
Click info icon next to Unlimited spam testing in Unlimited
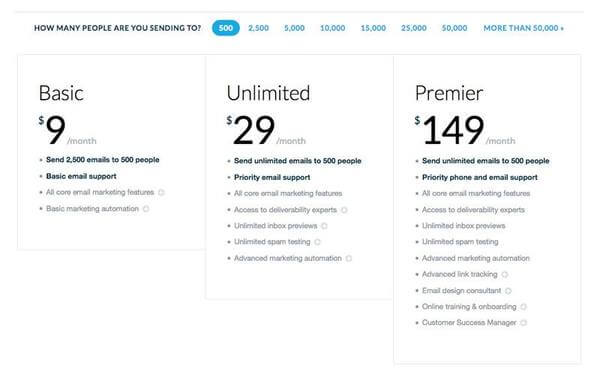(317, 242)
